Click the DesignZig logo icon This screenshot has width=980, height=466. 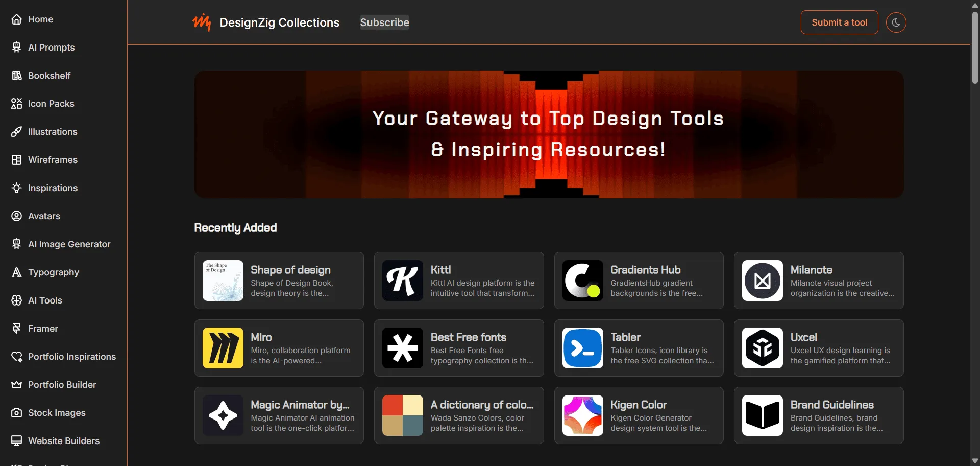click(x=202, y=22)
